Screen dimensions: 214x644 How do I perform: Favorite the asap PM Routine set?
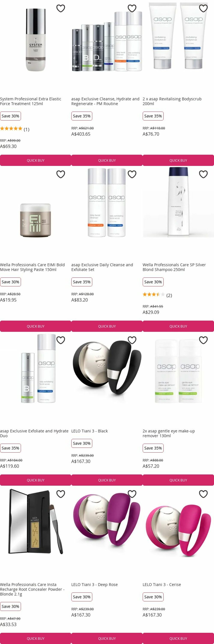(x=132, y=8)
